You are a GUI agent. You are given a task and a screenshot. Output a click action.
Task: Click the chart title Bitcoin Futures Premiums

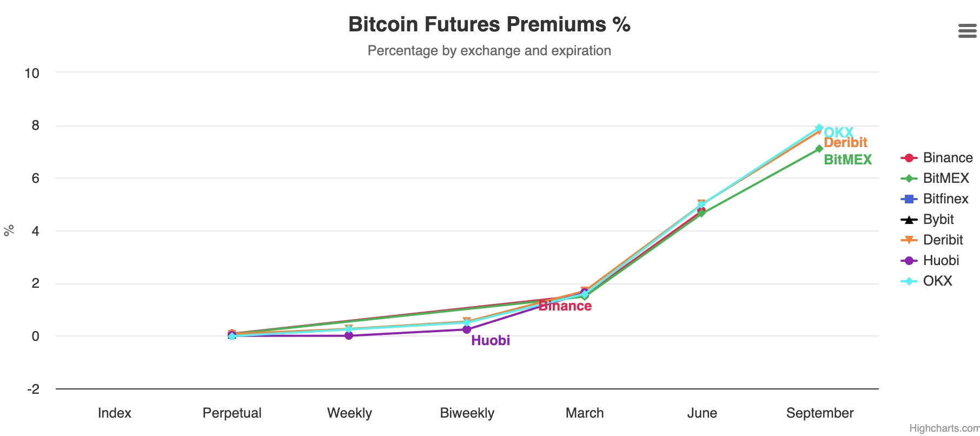[489, 25]
